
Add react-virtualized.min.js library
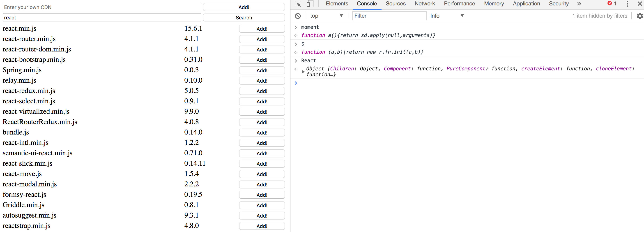262,112
